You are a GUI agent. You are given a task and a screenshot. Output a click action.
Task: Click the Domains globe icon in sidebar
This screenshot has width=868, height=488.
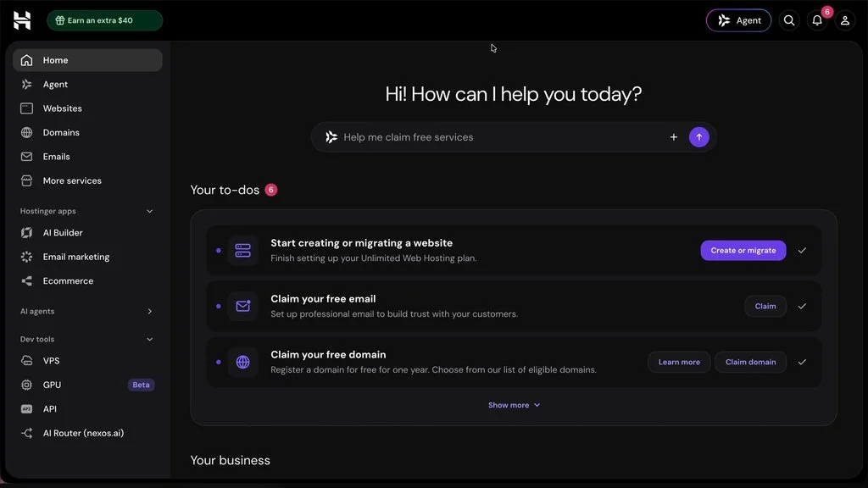26,132
